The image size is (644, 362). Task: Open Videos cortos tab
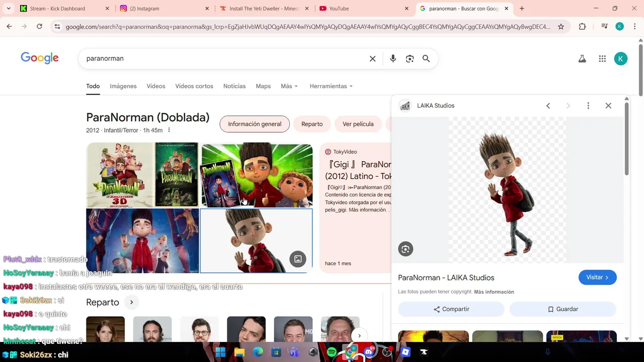pos(194,86)
